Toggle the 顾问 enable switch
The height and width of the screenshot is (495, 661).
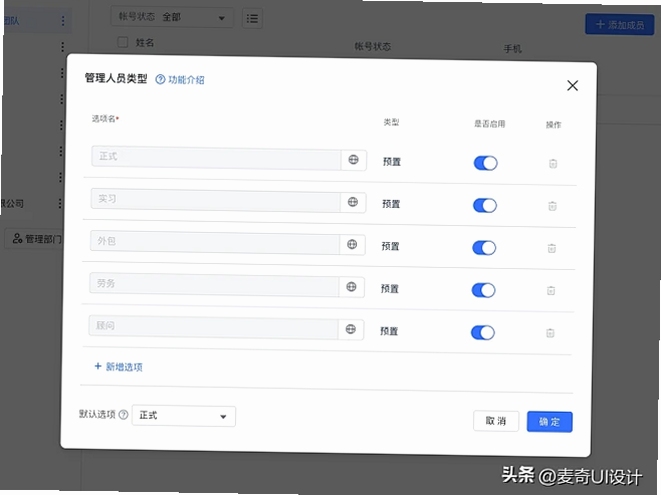pos(483,333)
